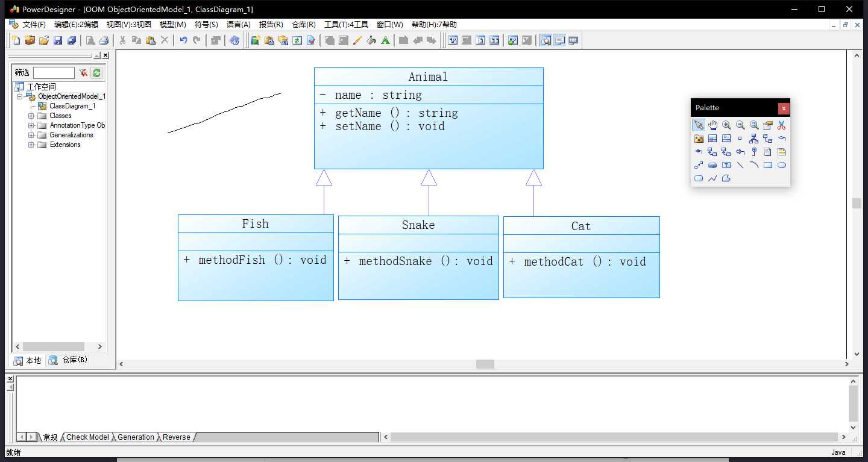
Task: Open the 窗口(W) menu
Action: click(390, 25)
